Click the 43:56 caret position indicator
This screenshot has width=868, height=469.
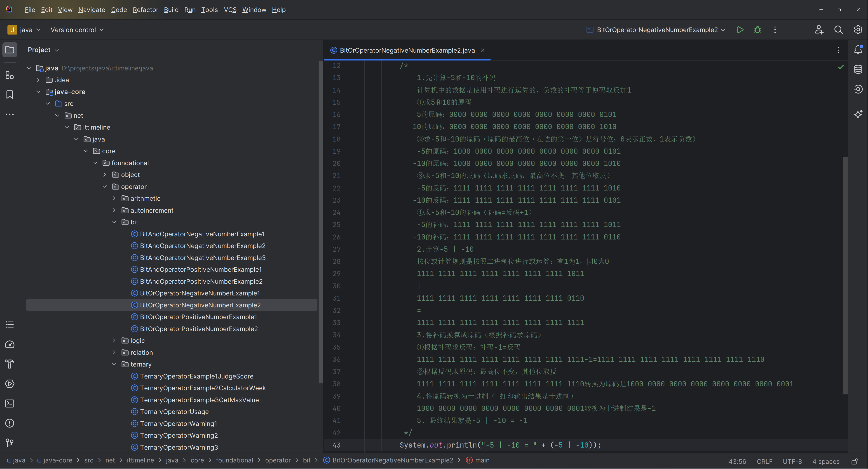click(x=737, y=461)
